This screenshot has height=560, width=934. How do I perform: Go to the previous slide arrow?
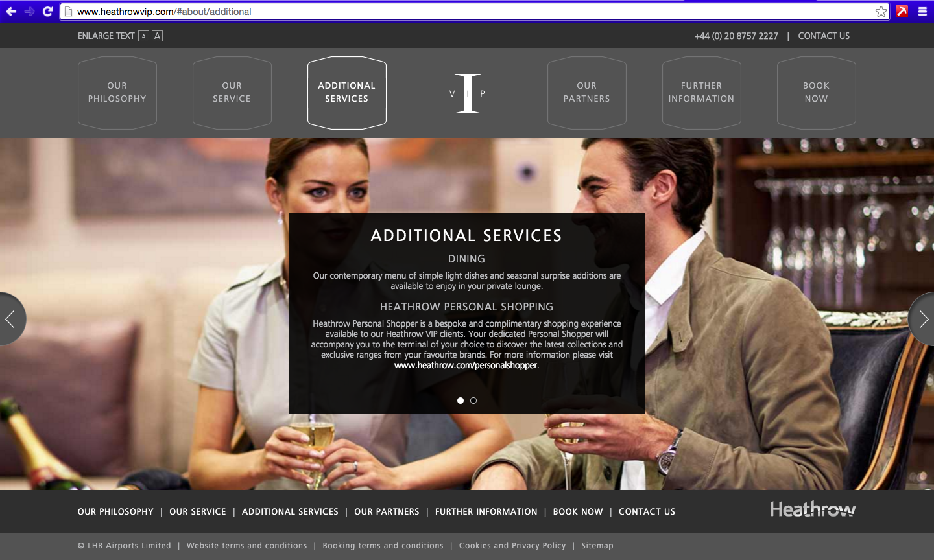(x=12, y=319)
